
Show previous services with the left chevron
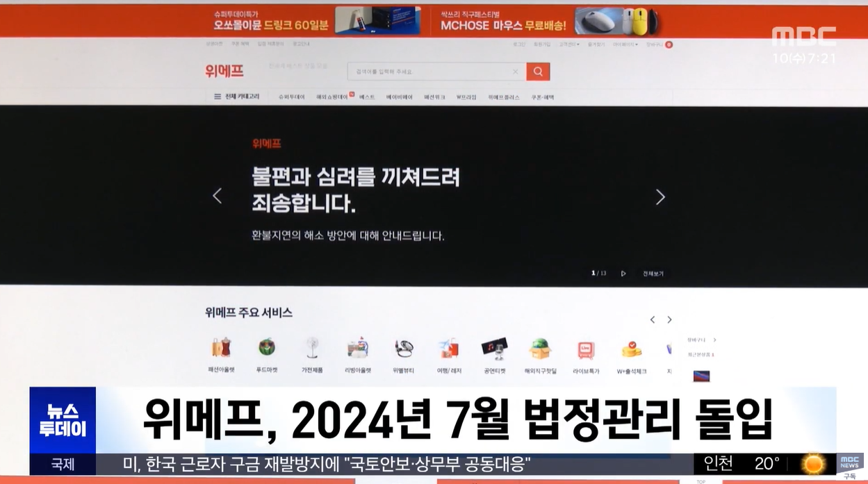point(653,320)
